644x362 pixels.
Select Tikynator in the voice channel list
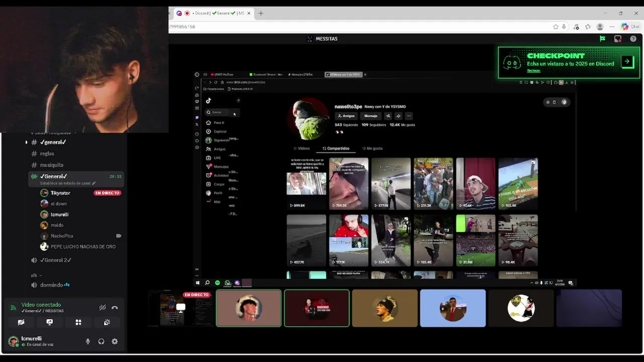(x=60, y=193)
